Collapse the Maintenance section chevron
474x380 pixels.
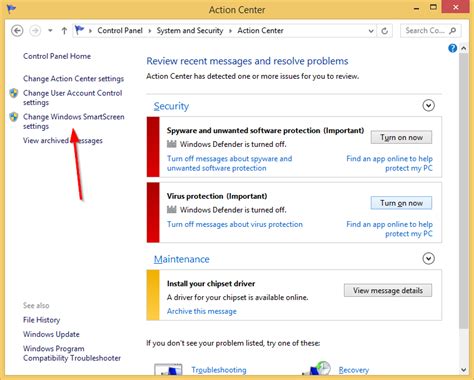tap(428, 258)
